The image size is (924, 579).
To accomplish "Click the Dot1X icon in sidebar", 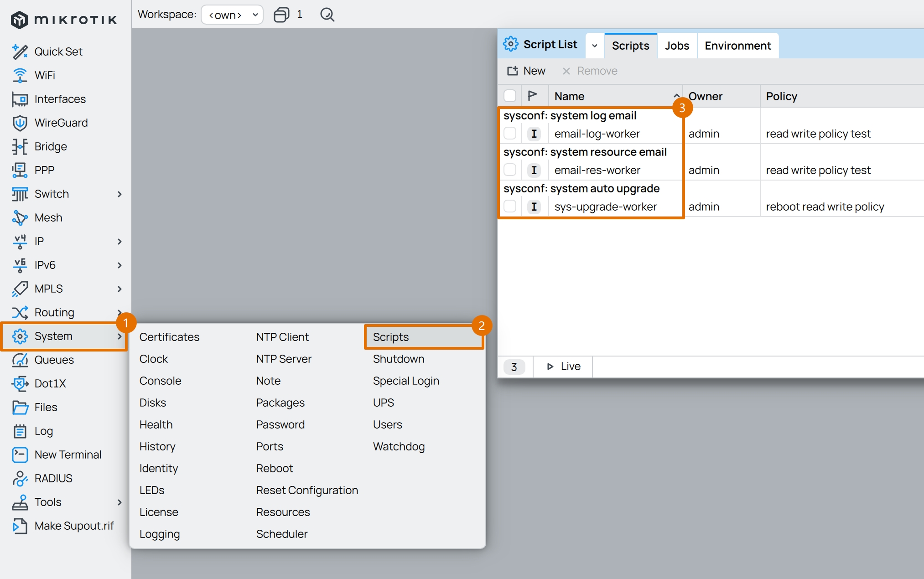I will point(20,383).
